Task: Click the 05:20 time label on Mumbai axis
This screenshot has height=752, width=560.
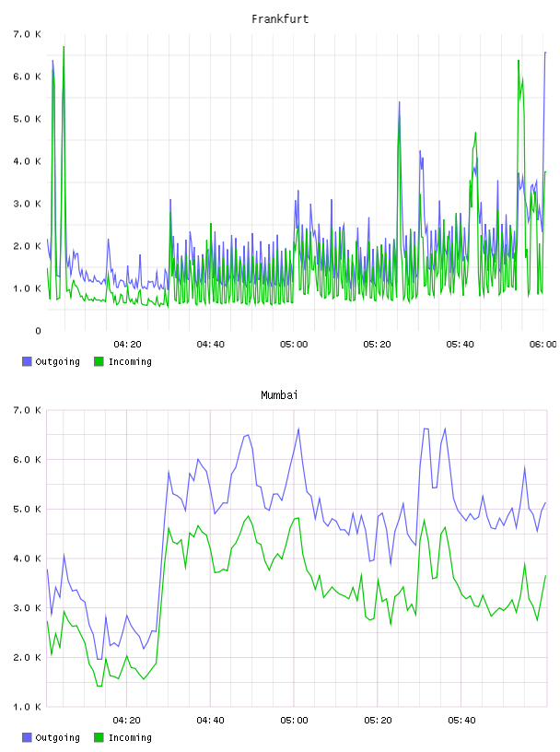Action: click(x=378, y=721)
